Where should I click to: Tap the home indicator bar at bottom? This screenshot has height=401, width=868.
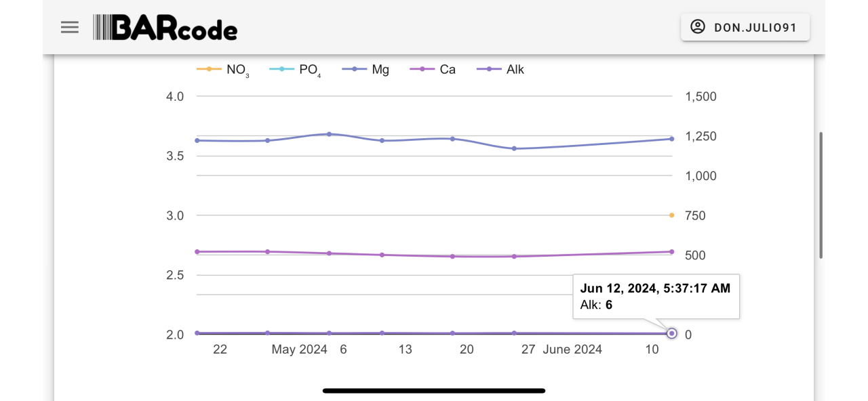pos(434,391)
